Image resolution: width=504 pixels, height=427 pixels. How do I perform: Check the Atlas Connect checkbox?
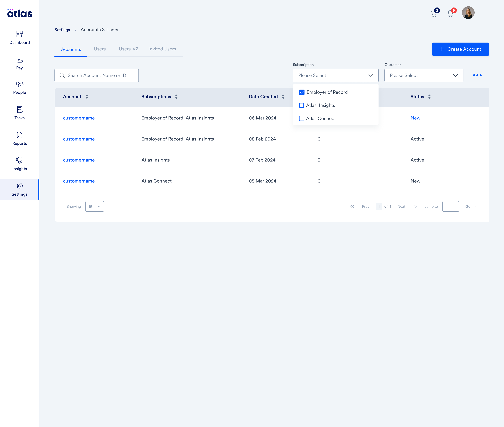pyautogui.click(x=301, y=118)
